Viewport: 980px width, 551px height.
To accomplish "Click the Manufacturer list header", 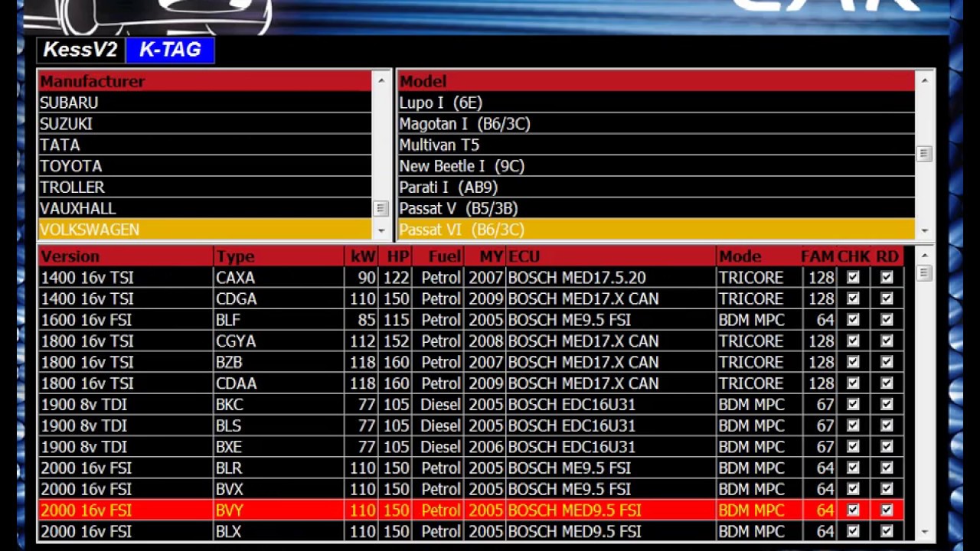I will 205,81.
